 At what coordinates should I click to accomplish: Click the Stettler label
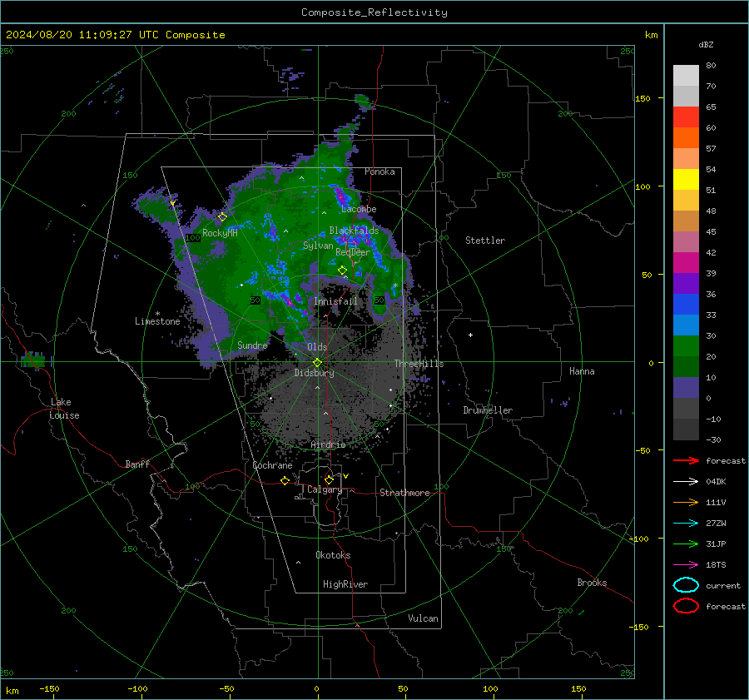(x=485, y=241)
